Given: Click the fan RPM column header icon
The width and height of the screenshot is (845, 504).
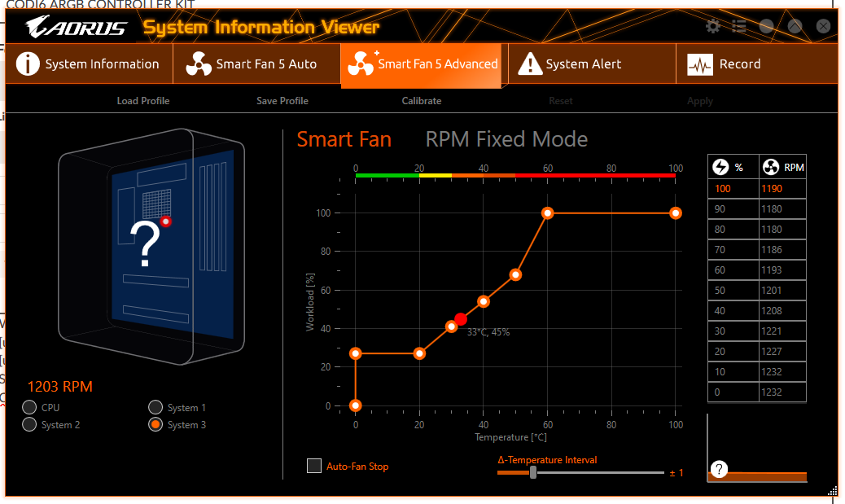Looking at the screenshot, I should click(771, 167).
